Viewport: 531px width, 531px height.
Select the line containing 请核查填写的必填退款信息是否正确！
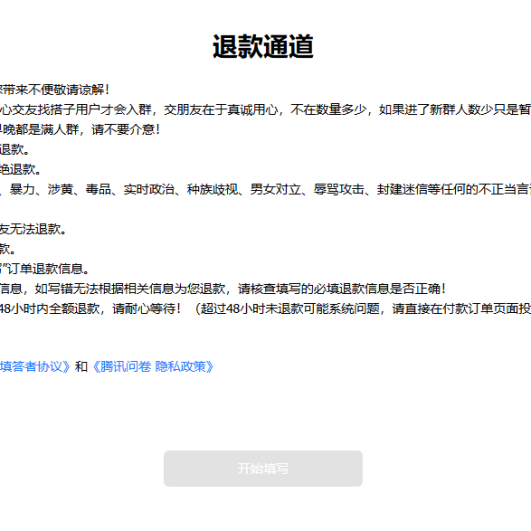[223, 289]
